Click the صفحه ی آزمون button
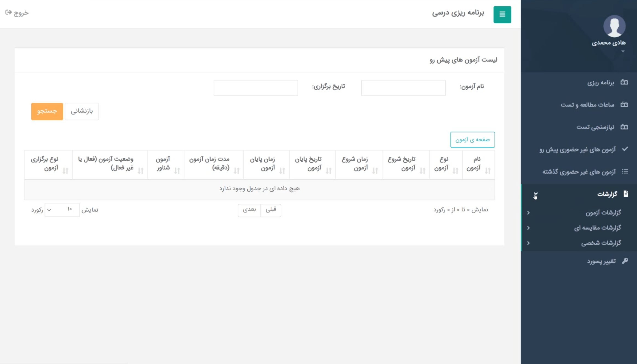This screenshot has height=364, width=637. 472,140
